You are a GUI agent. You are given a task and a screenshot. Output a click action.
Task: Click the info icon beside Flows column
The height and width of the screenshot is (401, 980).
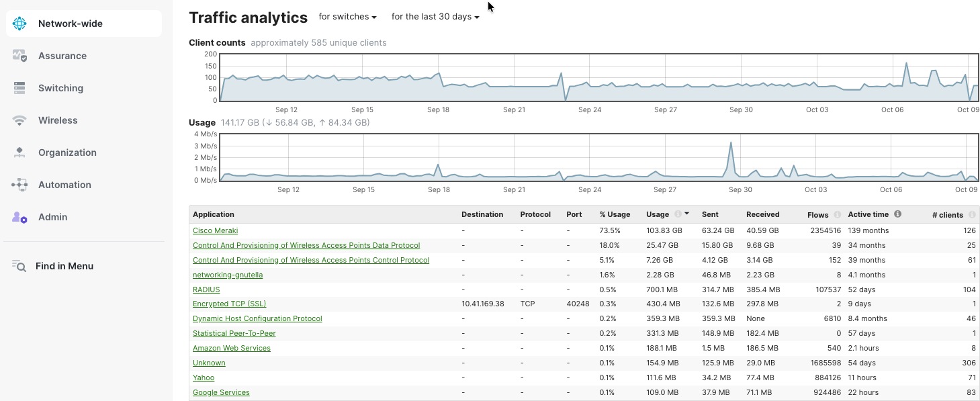[x=837, y=215]
